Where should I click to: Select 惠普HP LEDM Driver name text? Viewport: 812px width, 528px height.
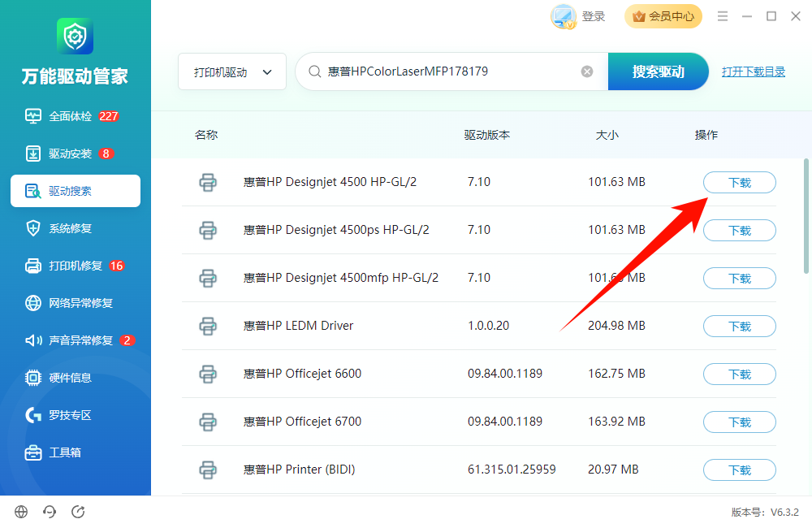tap(298, 326)
